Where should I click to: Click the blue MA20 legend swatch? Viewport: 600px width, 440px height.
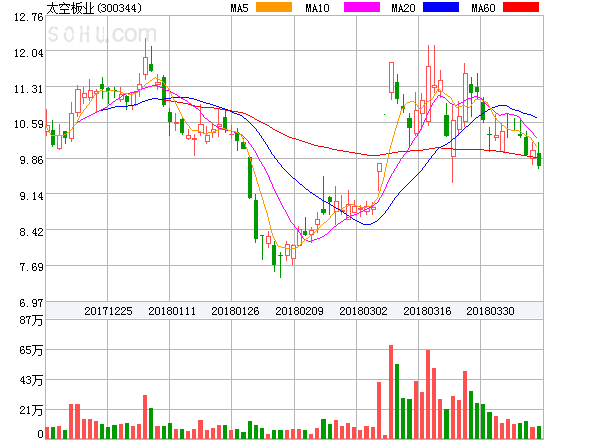[x=441, y=7]
